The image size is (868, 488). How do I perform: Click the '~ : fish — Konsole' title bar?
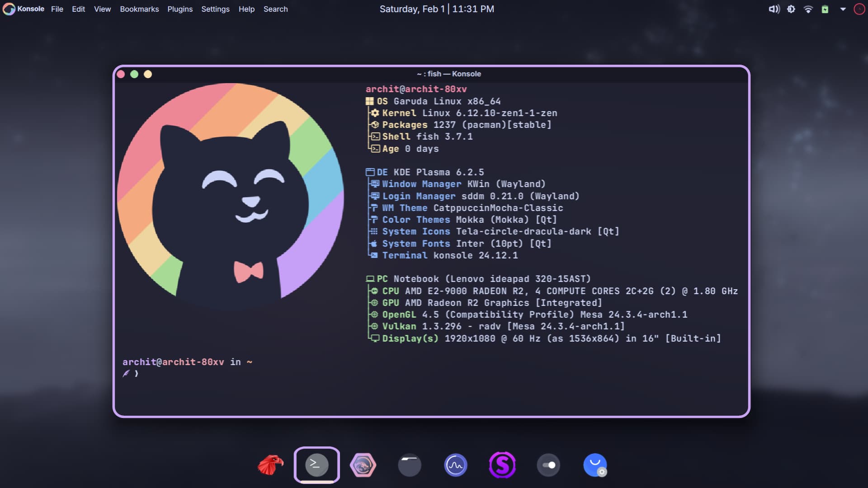[x=448, y=74]
